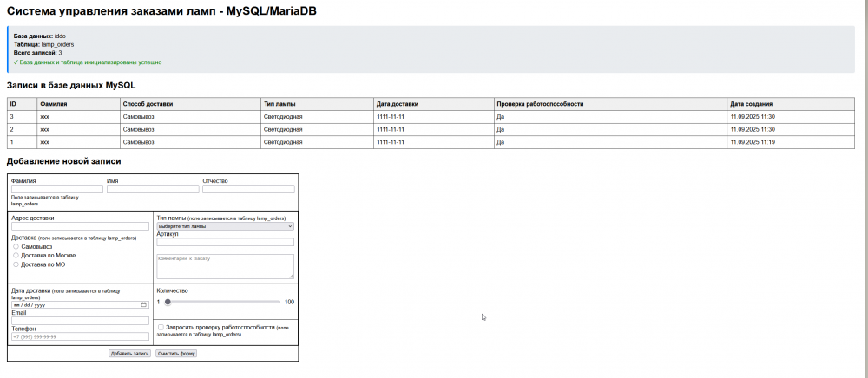868x378 pixels.
Task: Focus the Имя input field
Action: [x=153, y=189]
